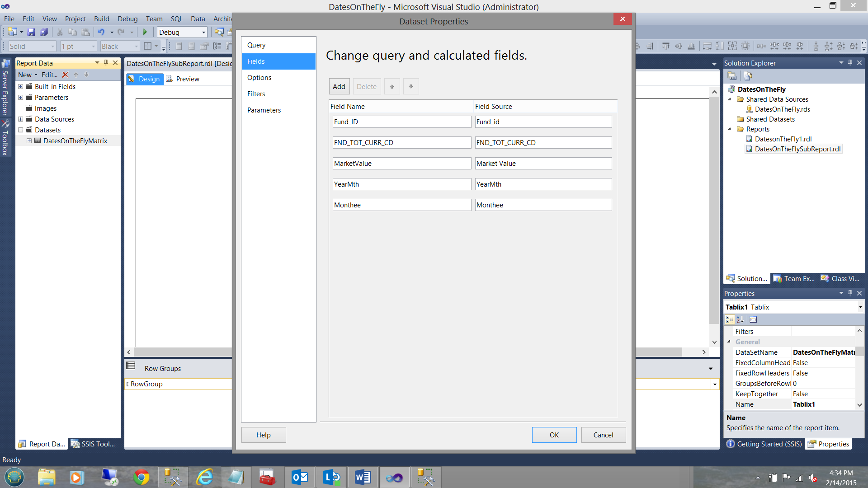Expand the Built-in Fields tree node

20,86
